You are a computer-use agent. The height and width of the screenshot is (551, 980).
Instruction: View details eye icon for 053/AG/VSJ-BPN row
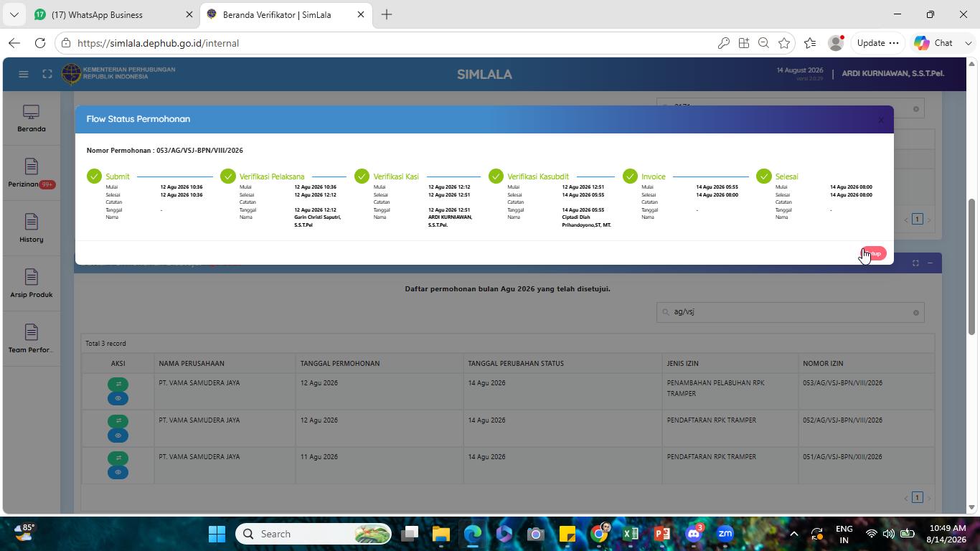point(118,398)
